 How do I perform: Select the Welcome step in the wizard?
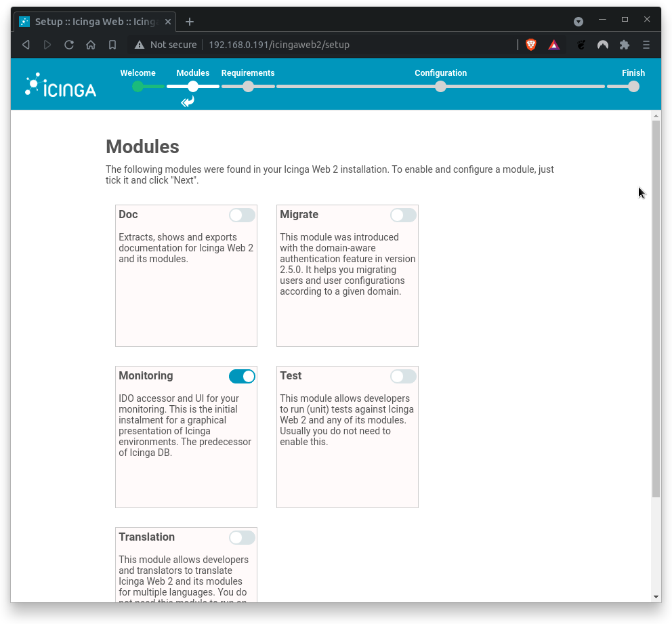[138, 87]
